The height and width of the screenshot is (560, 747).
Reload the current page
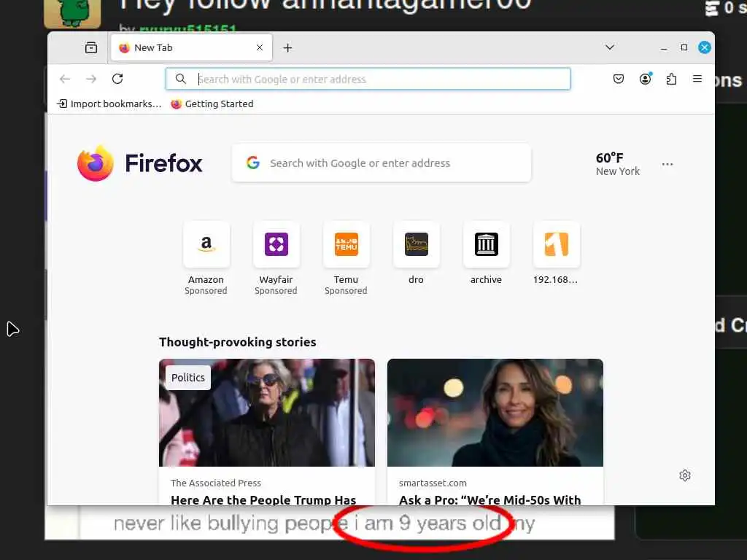pyautogui.click(x=117, y=79)
